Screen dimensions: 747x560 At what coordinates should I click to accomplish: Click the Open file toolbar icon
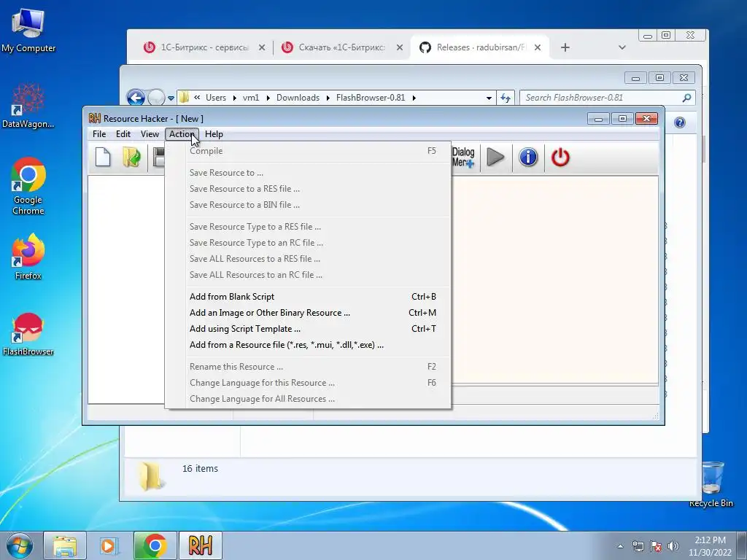131,157
